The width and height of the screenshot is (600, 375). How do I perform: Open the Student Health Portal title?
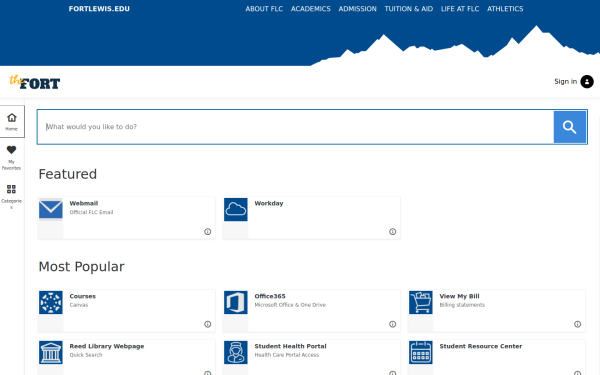click(290, 346)
